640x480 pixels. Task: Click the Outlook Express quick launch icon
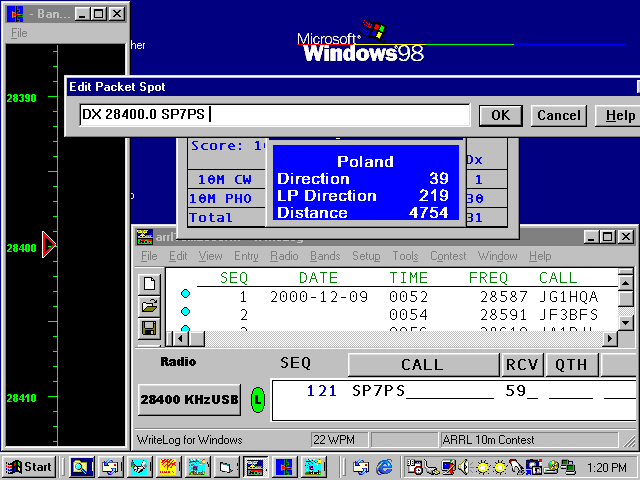pos(360,467)
